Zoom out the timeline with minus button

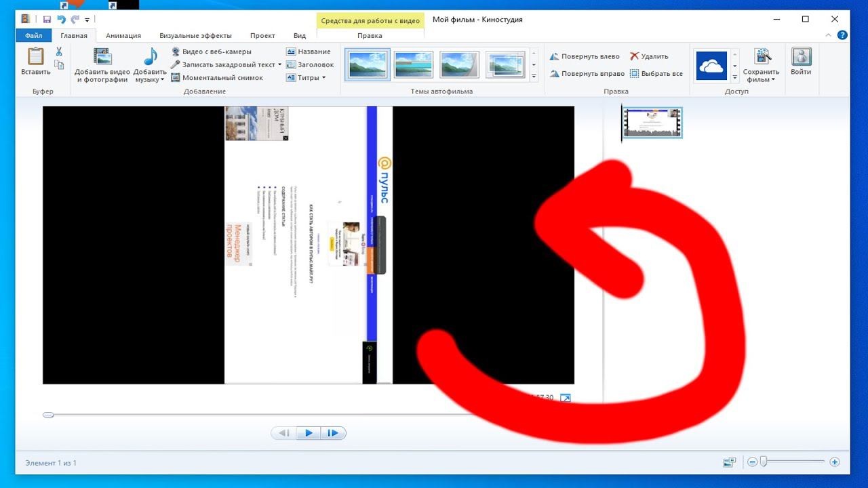tap(752, 462)
